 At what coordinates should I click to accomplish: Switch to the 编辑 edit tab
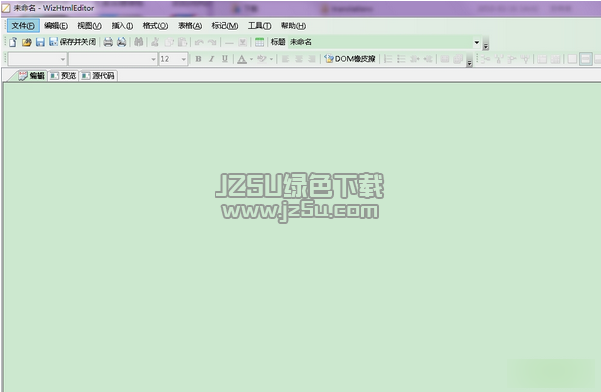coord(32,75)
